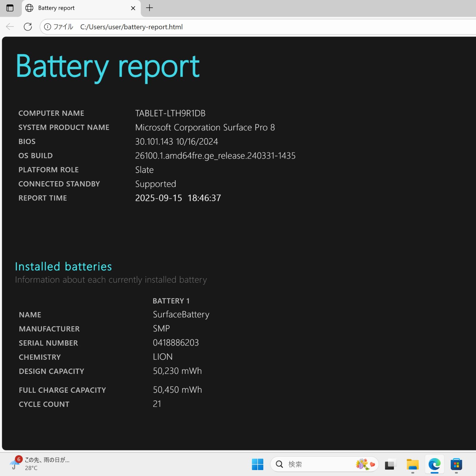Open the tab actions menu icon
Viewport: 476px width, 476px height.
[10, 8]
